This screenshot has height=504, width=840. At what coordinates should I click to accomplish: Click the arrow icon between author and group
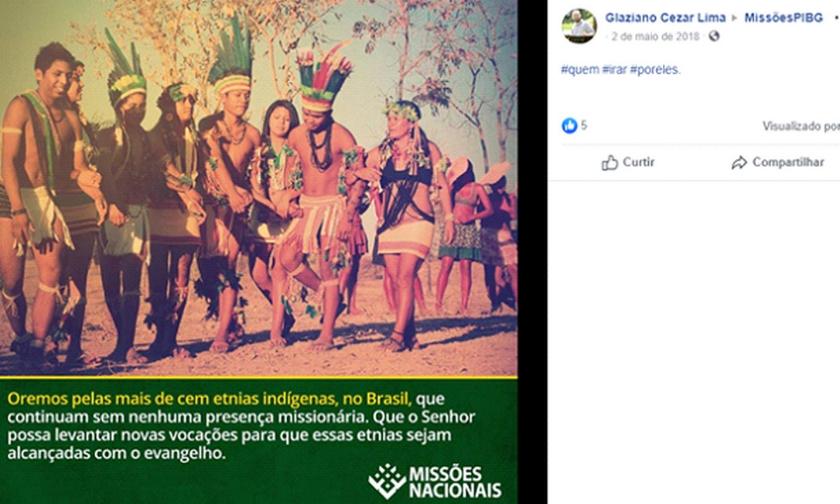pyautogui.click(x=735, y=19)
